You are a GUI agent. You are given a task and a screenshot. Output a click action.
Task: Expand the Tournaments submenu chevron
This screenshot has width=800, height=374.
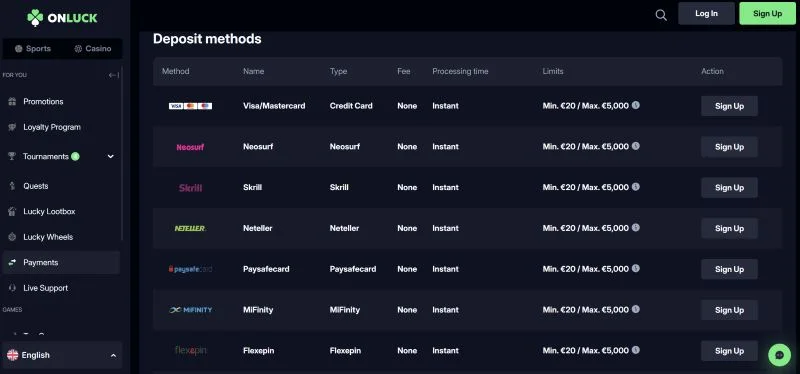tap(111, 157)
